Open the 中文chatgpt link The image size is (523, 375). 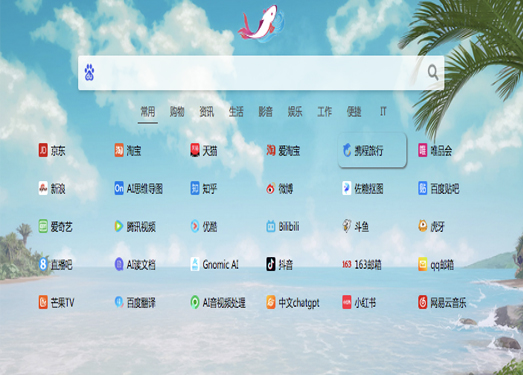299,303
